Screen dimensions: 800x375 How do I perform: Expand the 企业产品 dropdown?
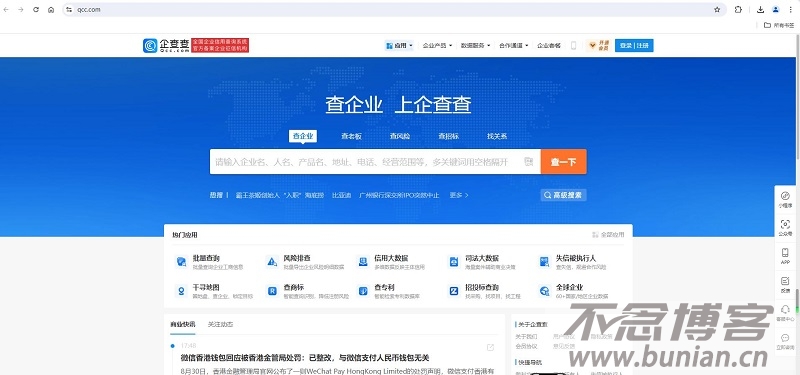(437, 45)
